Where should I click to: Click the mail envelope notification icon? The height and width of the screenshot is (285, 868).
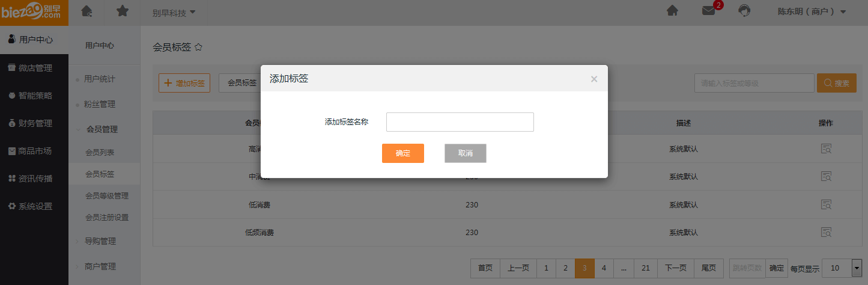709,11
